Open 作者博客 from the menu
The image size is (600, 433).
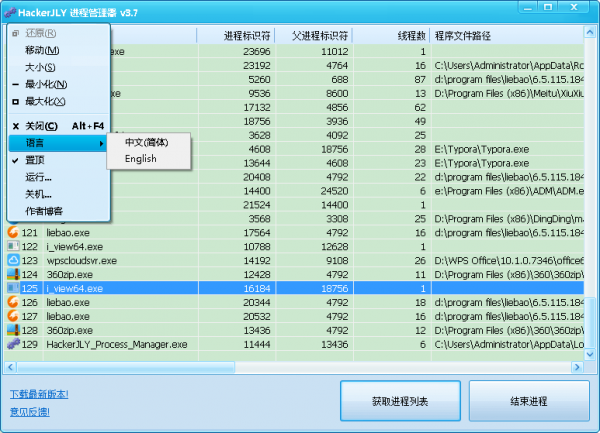coord(59,211)
